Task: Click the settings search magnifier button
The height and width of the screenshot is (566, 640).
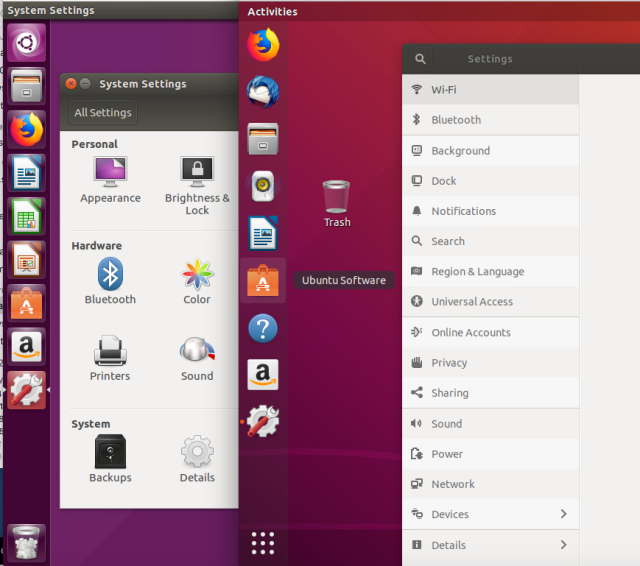Action: tap(420, 59)
